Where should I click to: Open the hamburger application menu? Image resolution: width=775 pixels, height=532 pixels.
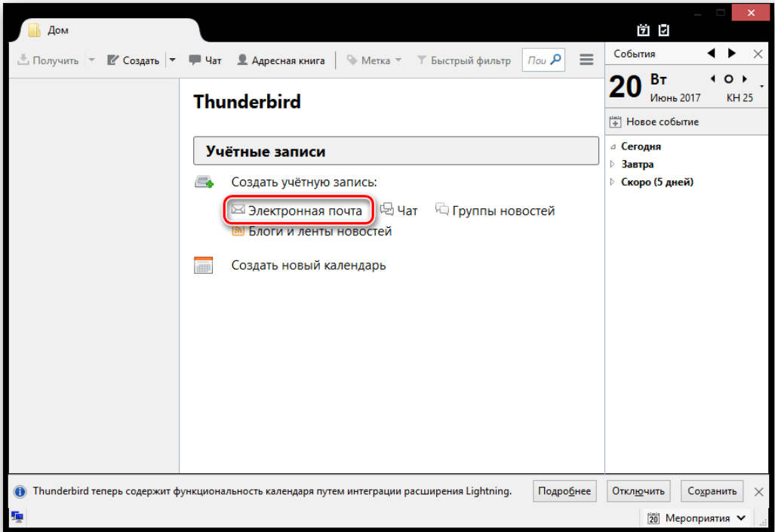(x=586, y=60)
